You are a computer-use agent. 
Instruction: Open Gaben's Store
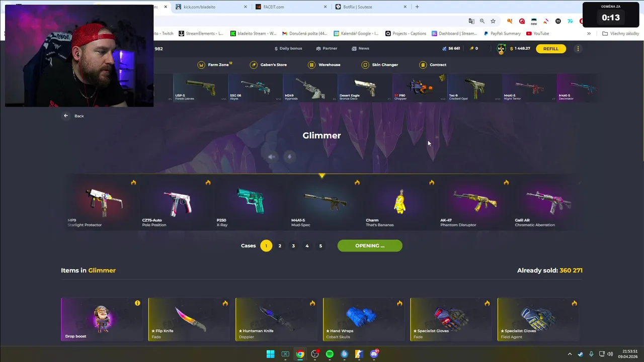tap(269, 65)
